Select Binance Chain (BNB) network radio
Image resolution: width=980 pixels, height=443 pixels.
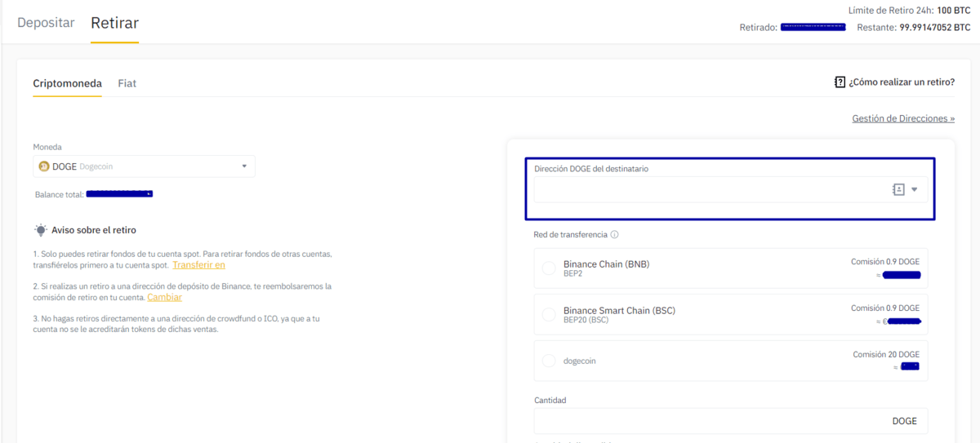tap(549, 268)
